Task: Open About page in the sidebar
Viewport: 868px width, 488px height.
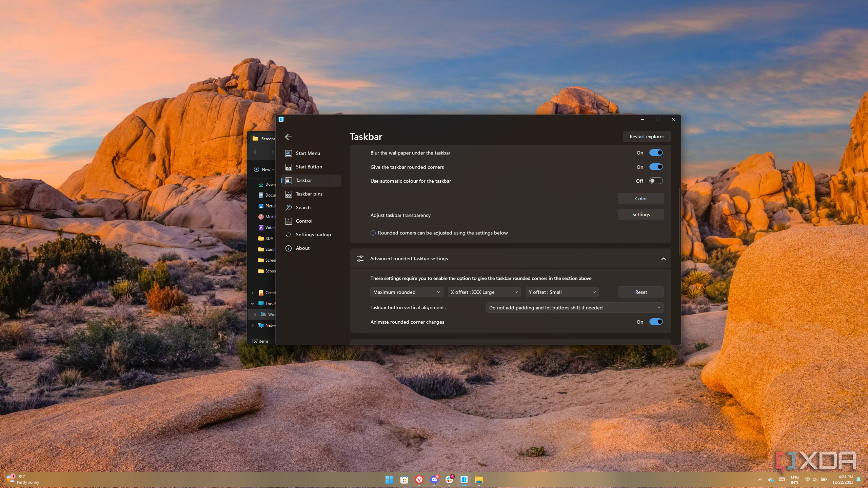Action: 311,248
